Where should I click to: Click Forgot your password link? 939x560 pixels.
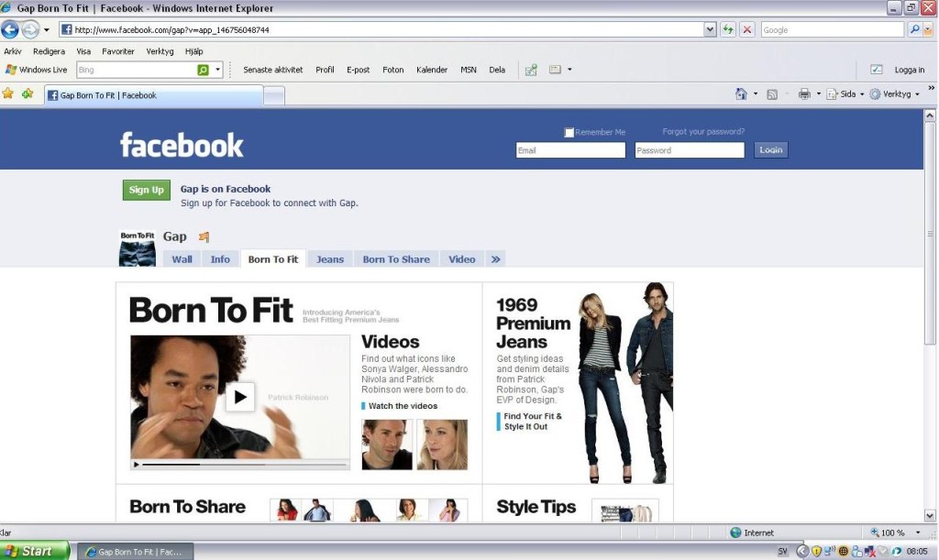[703, 132]
